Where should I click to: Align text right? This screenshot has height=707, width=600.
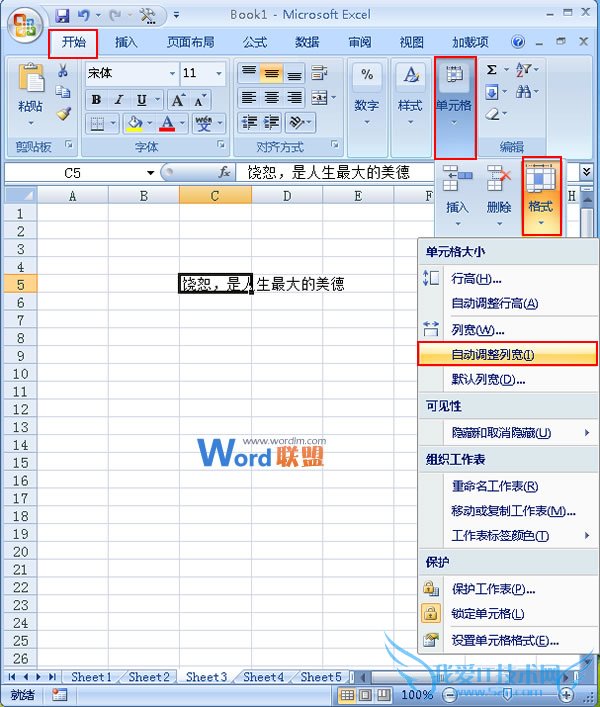pyautogui.click(x=294, y=97)
